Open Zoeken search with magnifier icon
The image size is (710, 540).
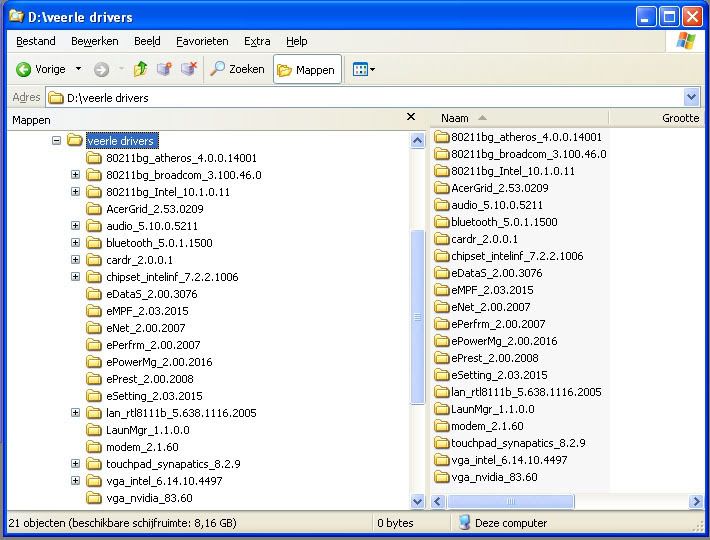pos(237,70)
